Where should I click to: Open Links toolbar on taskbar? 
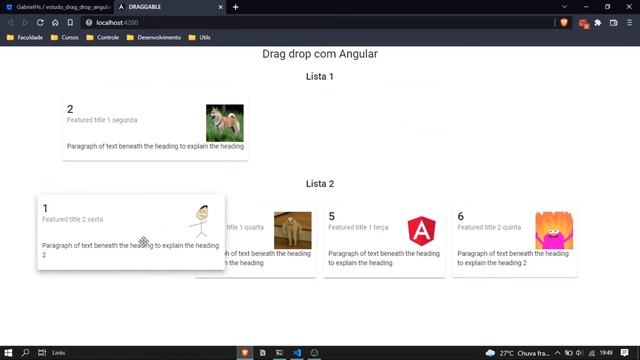click(58, 353)
